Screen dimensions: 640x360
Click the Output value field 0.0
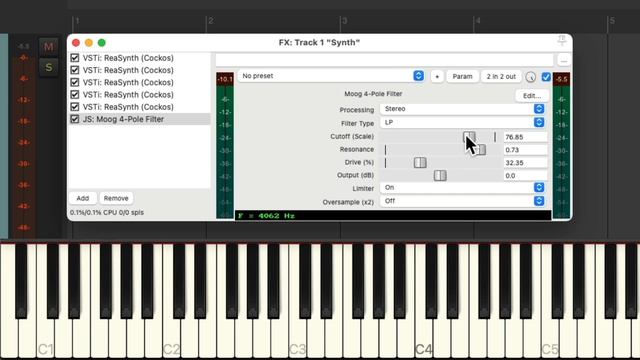click(525, 176)
